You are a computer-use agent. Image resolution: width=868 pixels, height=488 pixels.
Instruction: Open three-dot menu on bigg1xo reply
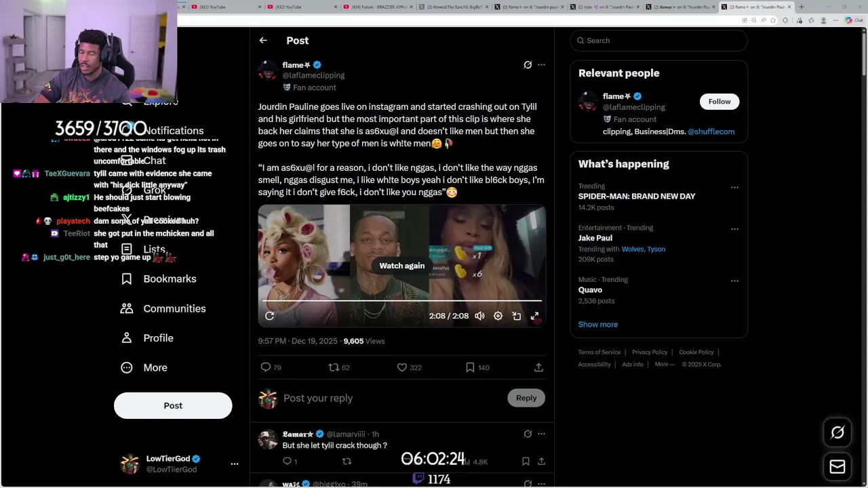click(541, 483)
